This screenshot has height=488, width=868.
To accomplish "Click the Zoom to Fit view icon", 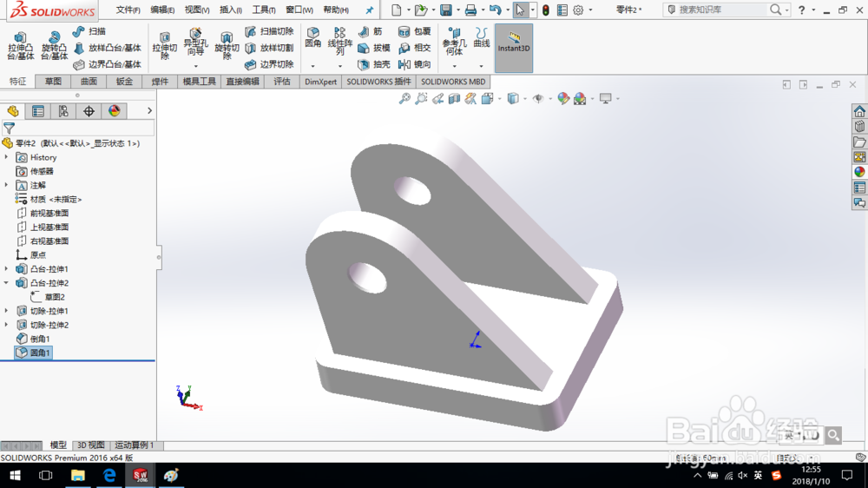I will click(x=404, y=99).
